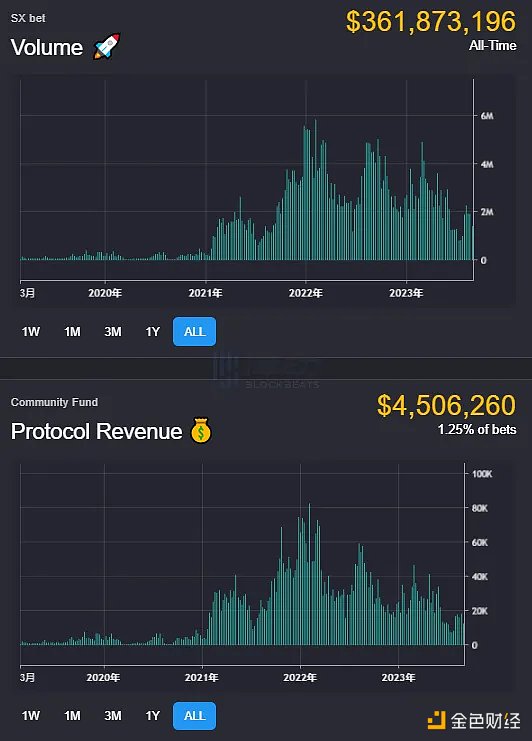Select 1Y range on Protocol Revenue chart

(153, 716)
